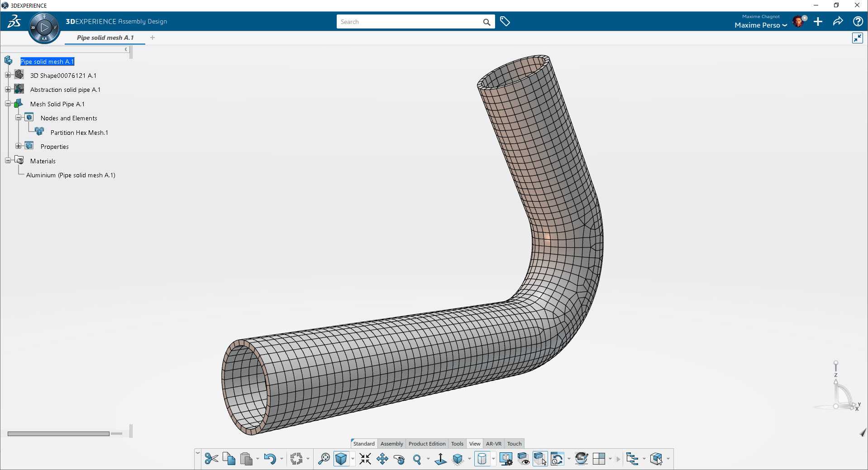Collapse the tree panel chevron

coord(126,49)
